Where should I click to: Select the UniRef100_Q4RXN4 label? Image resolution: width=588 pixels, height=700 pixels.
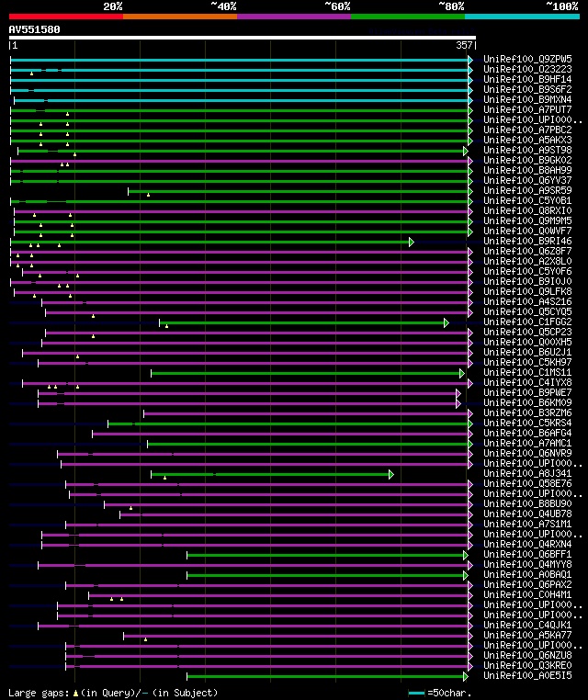527,544
